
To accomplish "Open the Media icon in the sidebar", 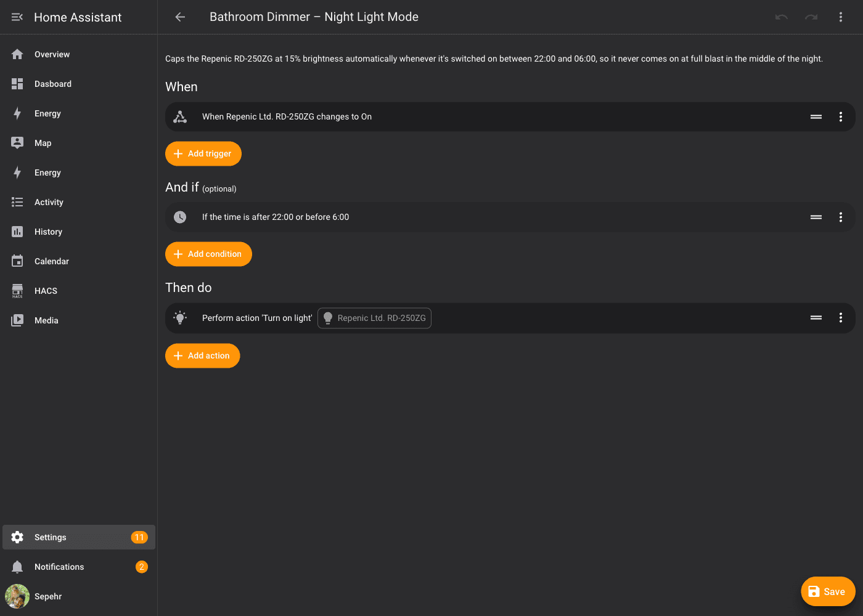I will tap(17, 320).
